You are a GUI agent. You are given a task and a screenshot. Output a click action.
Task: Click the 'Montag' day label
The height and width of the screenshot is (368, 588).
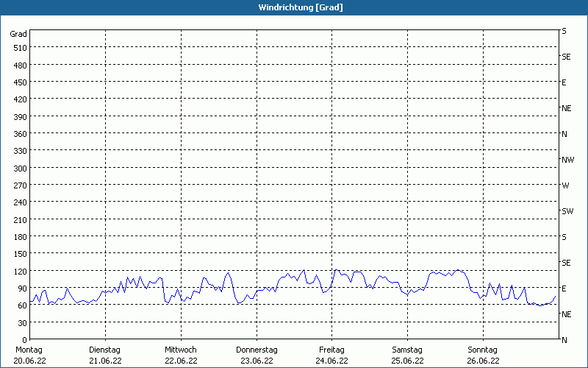(29, 350)
